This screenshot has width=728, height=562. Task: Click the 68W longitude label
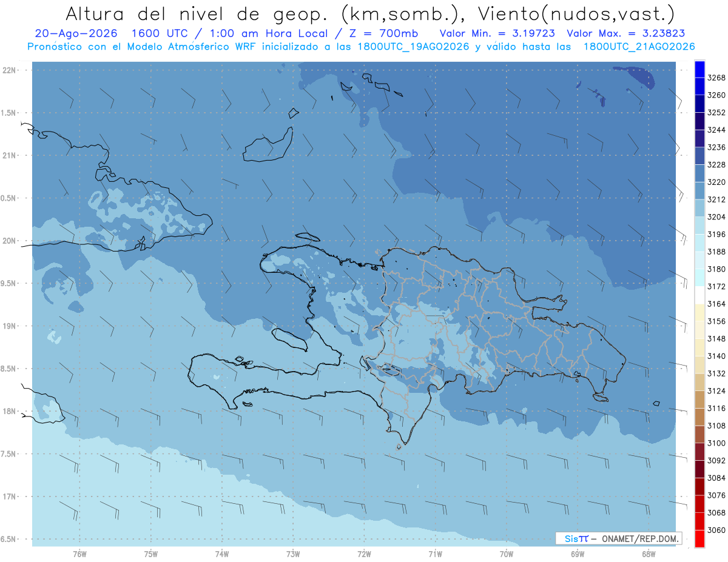coord(649,555)
